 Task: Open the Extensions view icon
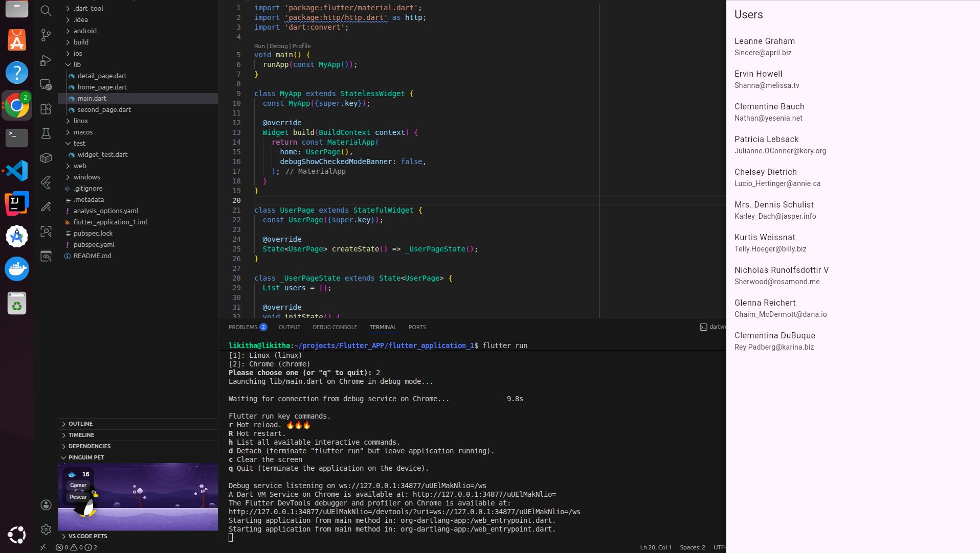(46, 109)
